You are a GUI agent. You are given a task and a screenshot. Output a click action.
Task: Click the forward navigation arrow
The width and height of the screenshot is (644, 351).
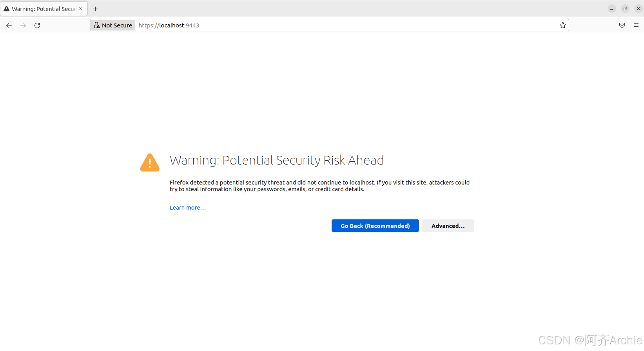23,25
